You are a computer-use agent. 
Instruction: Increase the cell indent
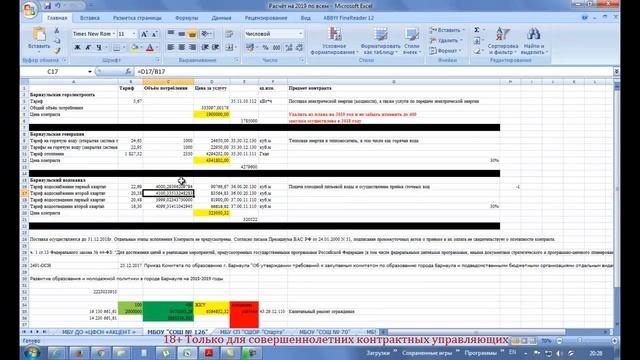click(x=216, y=47)
